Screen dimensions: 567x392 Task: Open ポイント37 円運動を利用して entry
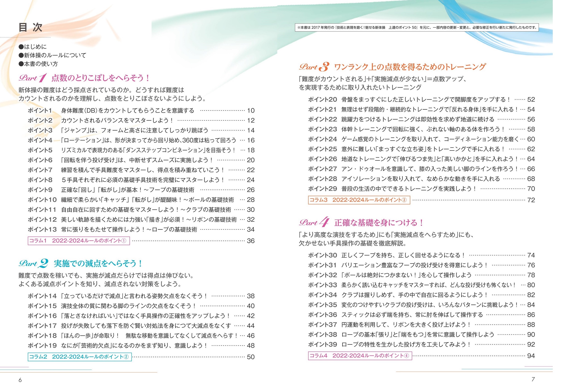click(x=421, y=325)
